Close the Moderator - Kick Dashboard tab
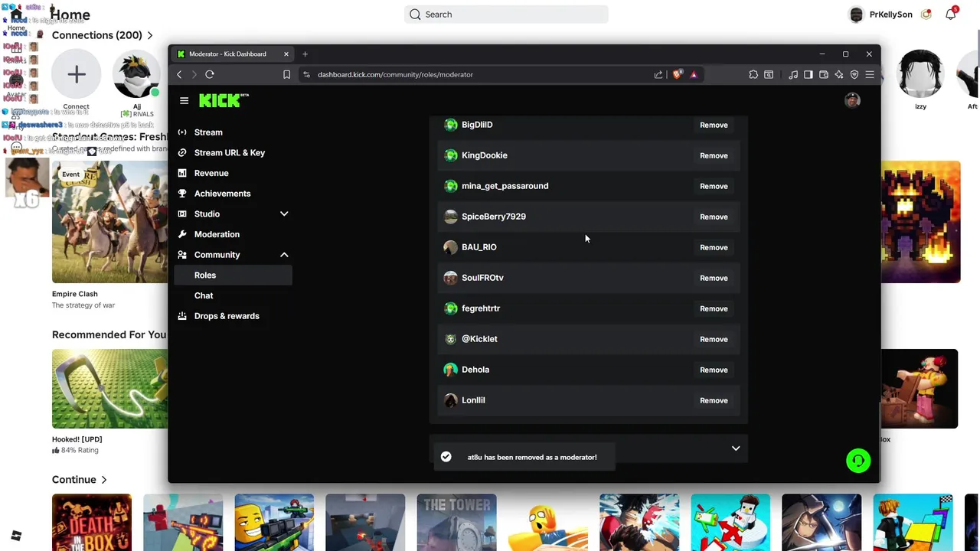 click(286, 54)
